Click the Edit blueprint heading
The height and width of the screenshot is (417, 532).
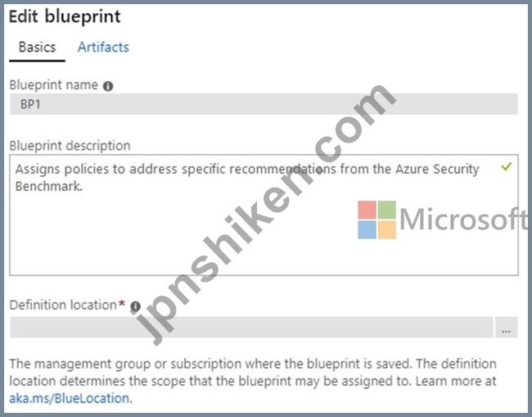coord(65,16)
